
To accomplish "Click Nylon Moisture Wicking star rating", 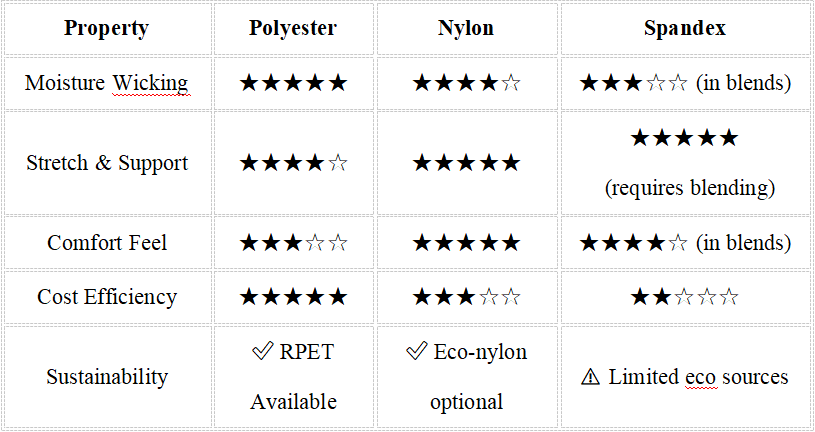I will click(x=466, y=83).
